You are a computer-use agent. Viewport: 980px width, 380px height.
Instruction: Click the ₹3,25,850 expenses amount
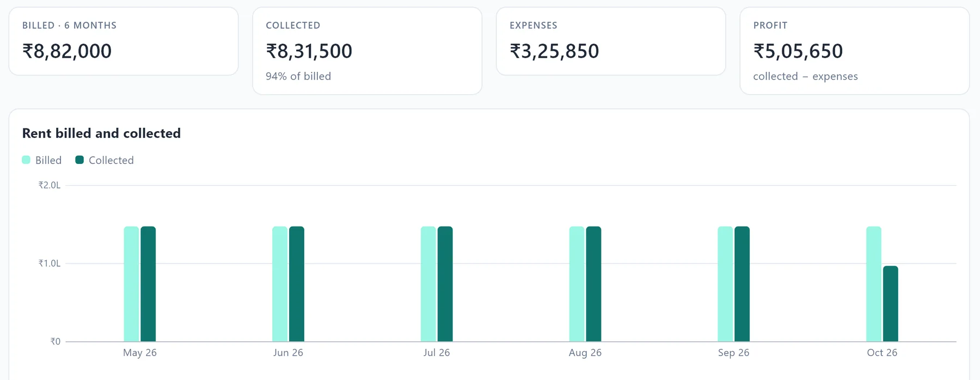pyautogui.click(x=554, y=51)
